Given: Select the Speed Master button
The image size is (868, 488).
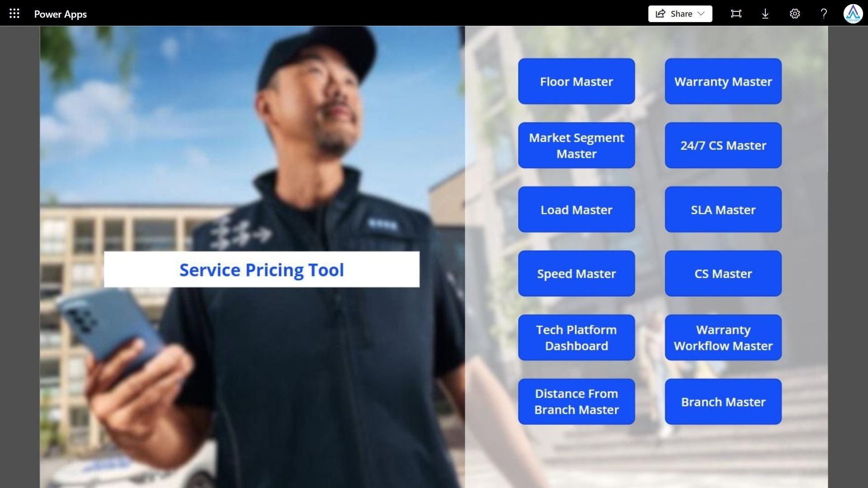Looking at the screenshot, I should pyautogui.click(x=576, y=274).
